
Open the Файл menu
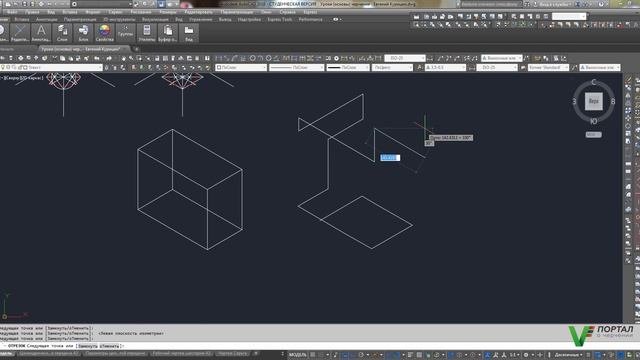pyautogui.click(x=12, y=12)
